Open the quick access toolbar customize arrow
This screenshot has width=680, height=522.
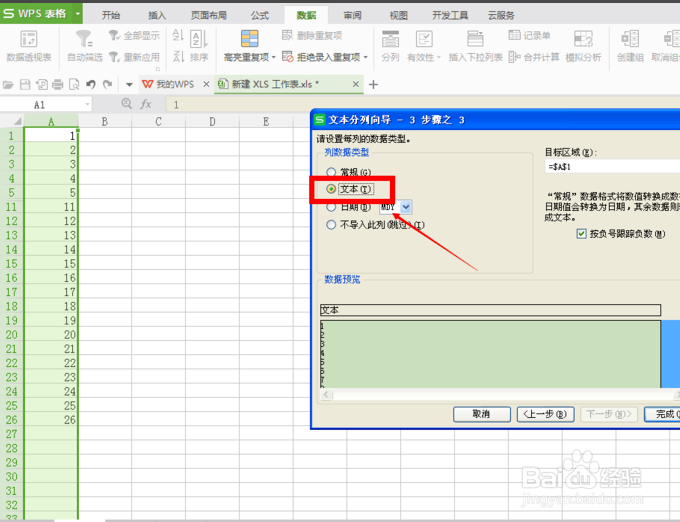click(x=129, y=85)
